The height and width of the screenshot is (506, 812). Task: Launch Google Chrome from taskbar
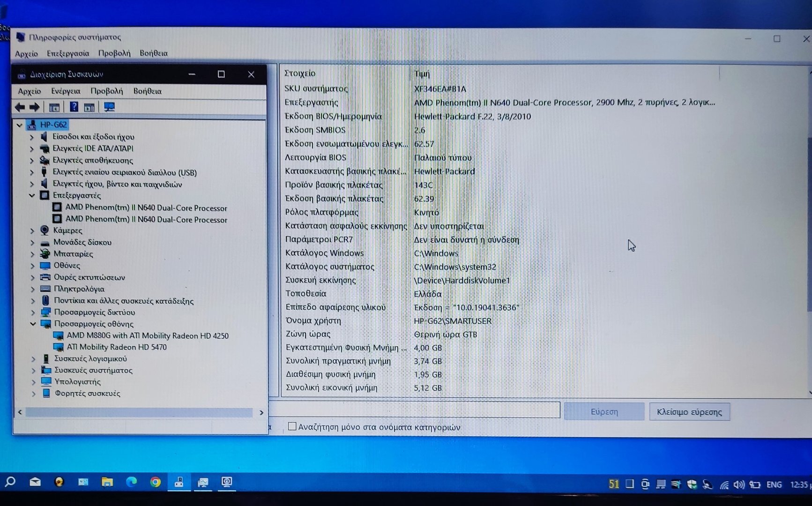pyautogui.click(x=156, y=482)
